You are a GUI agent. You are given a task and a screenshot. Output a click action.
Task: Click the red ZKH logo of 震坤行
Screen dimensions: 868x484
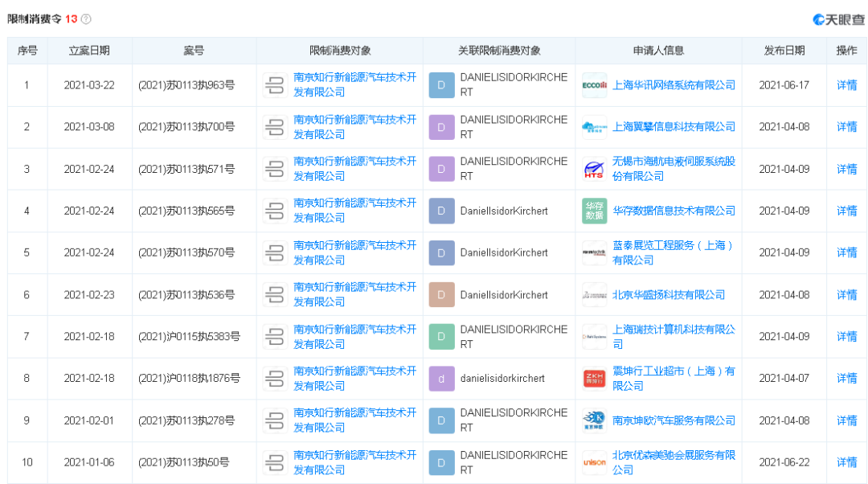point(594,378)
